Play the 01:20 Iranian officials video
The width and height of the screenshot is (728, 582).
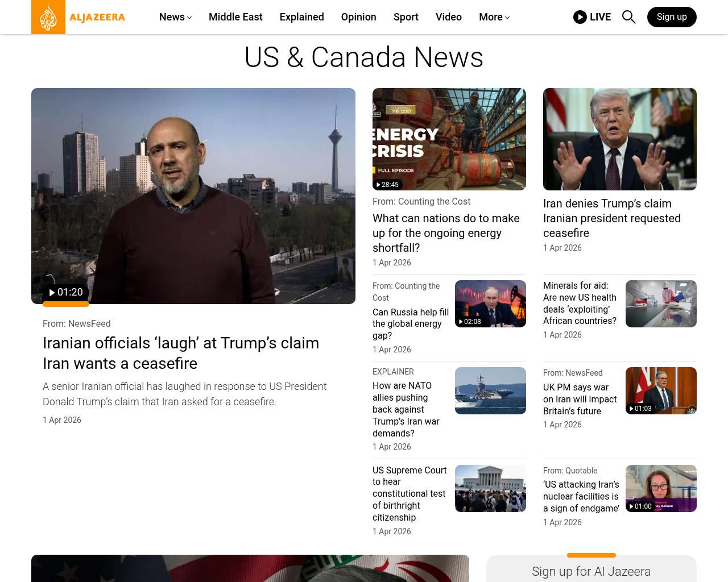(66, 292)
